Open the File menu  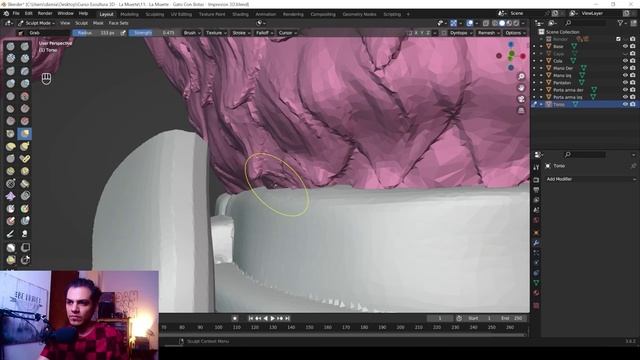(16, 13)
